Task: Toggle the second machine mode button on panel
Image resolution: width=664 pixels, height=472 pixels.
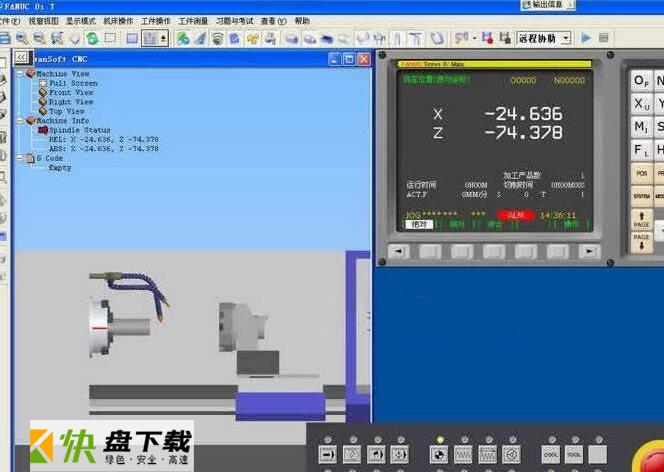Action: (x=352, y=454)
